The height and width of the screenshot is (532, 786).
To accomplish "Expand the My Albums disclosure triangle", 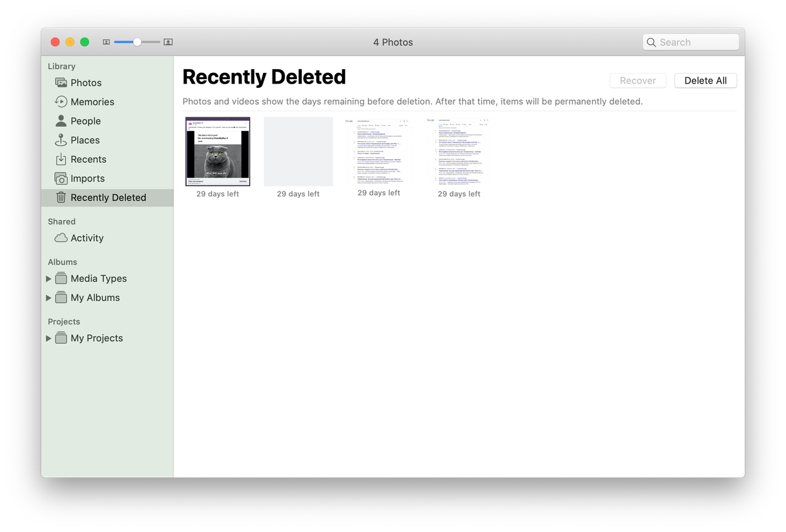I will [49, 298].
